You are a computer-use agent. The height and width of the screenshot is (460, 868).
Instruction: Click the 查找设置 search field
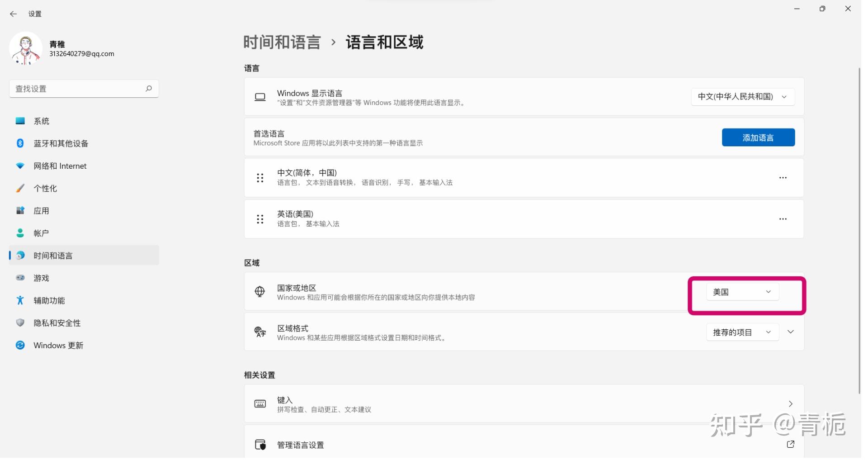click(85, 89)
